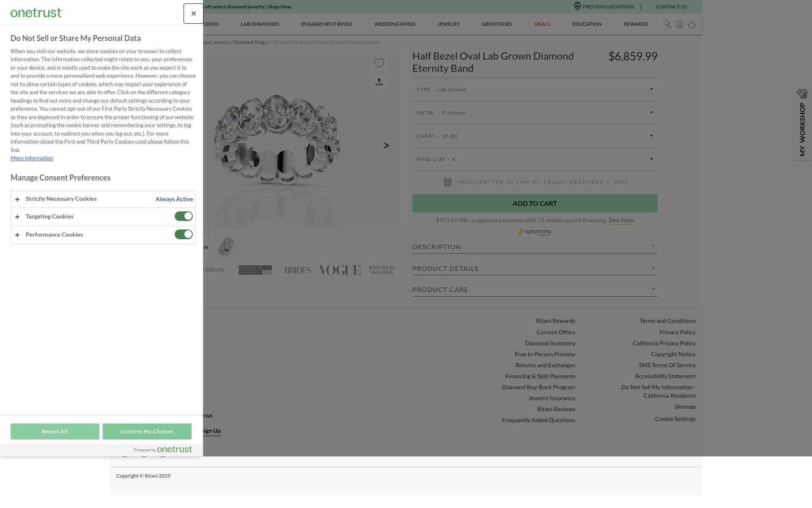The width and height of the screenshot is (812, 508).
Task: Click the Brides press logo
Action: [x=298, y=270]
